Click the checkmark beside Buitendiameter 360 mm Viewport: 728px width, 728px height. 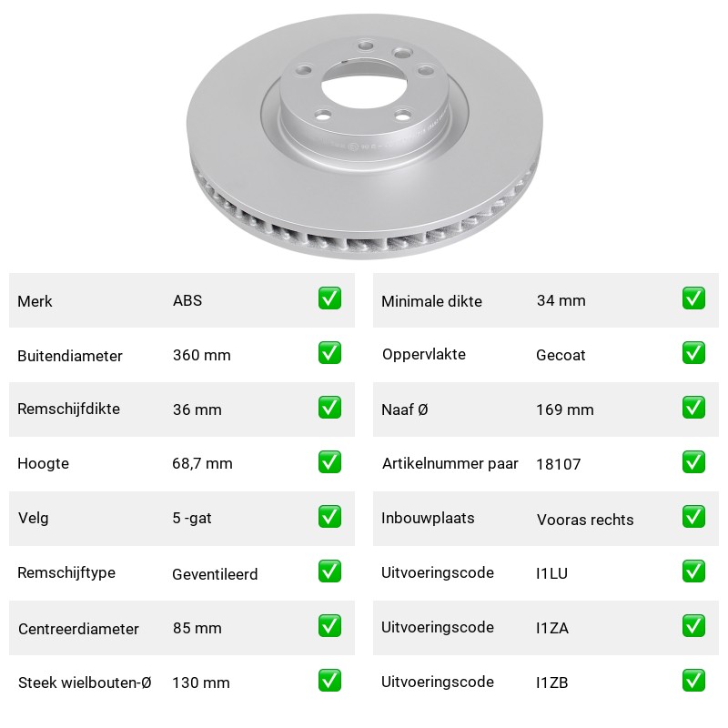[329, 353]
